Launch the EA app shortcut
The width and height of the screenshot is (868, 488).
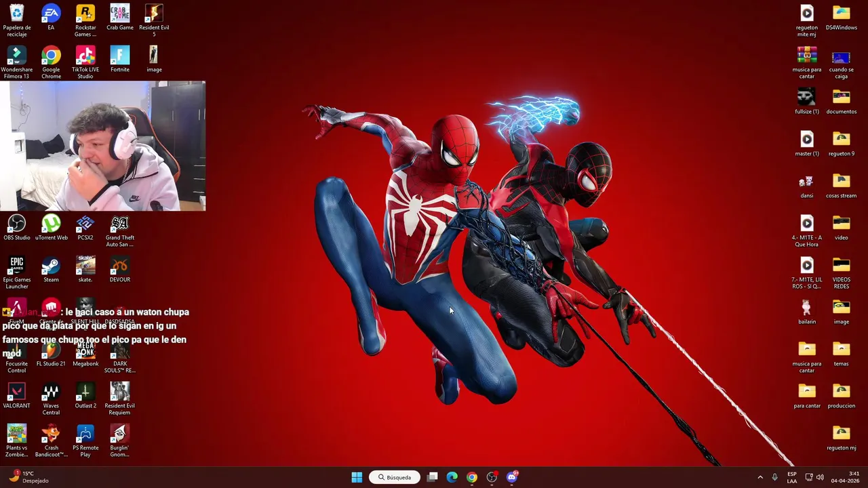[x=51, y=18]
